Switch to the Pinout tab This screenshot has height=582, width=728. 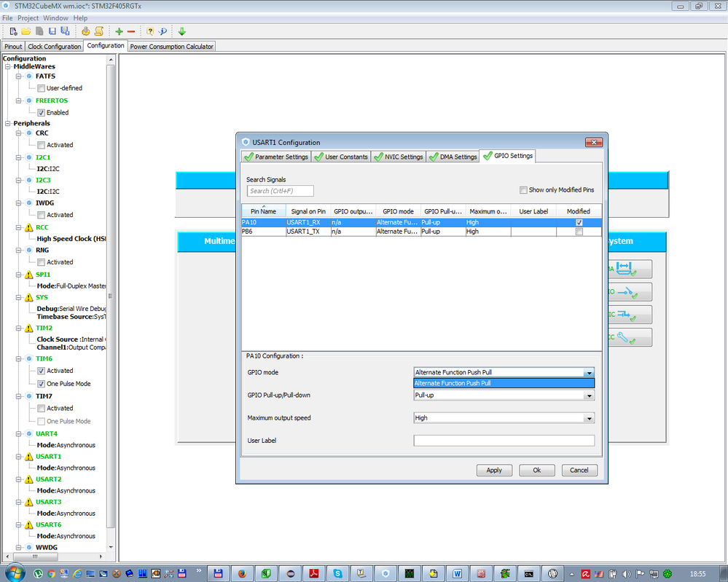point(13,47)
